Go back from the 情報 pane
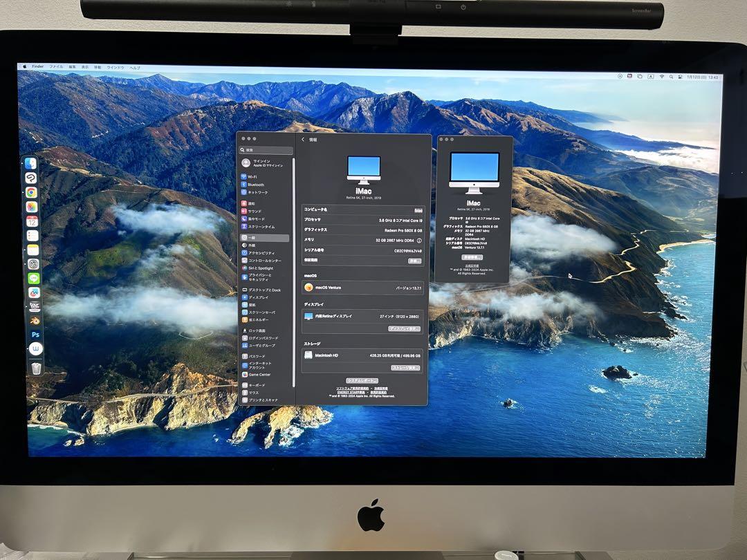Screen dimensions: 747x560 click(303, 140)
